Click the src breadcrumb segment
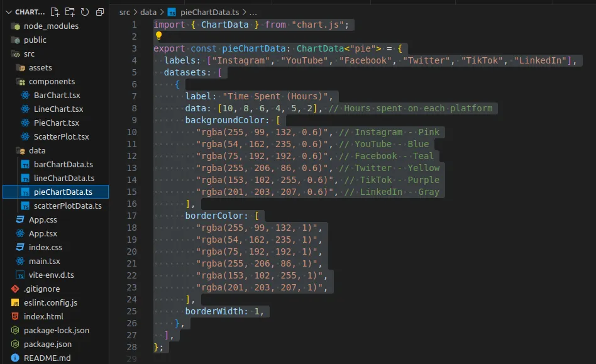 [x=124, y=12]
